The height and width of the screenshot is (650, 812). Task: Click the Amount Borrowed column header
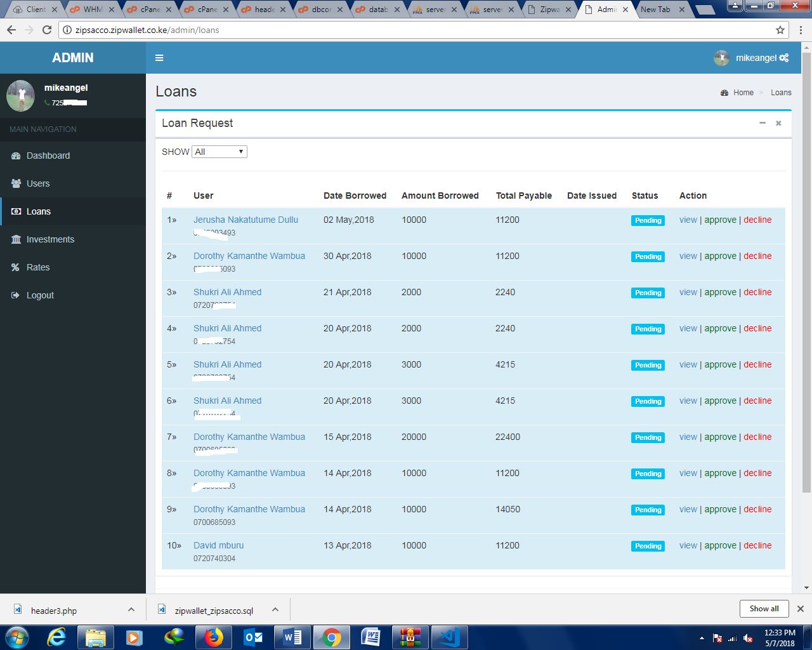[440, 196]
